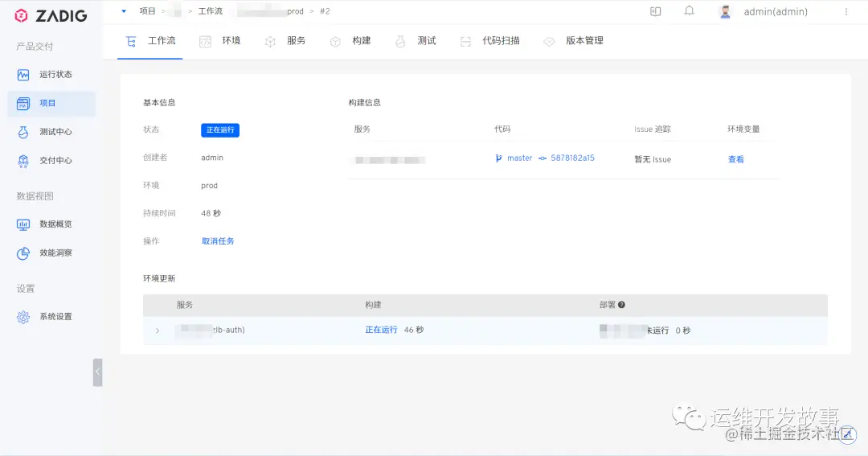Switch to the 服务 tab

(296, 40)
